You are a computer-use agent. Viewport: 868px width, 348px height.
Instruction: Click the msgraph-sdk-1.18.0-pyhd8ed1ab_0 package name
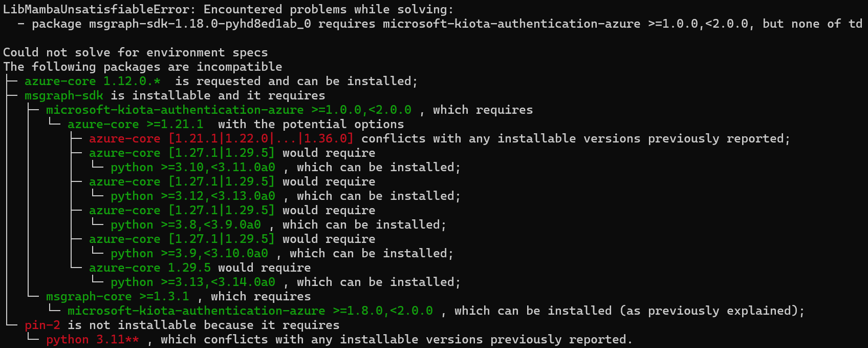(x=200, y=24)
